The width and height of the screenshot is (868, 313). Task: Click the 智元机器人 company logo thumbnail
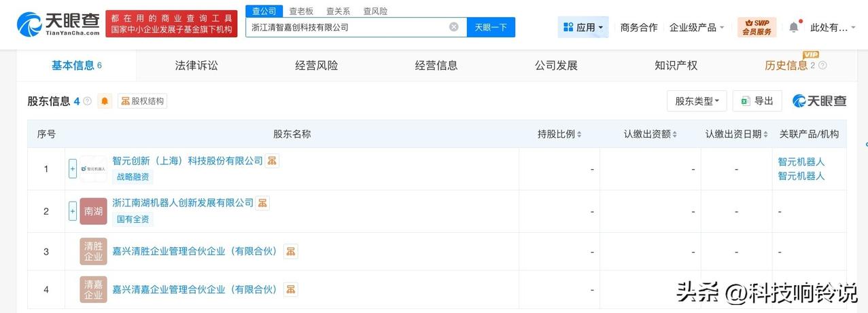coord(93,168)
